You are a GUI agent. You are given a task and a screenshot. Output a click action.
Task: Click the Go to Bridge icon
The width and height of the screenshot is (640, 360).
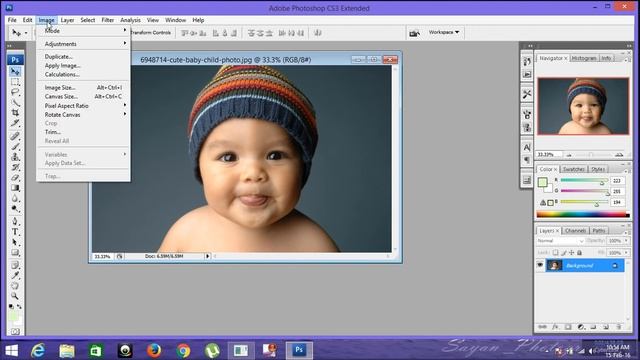click(414, 33)
